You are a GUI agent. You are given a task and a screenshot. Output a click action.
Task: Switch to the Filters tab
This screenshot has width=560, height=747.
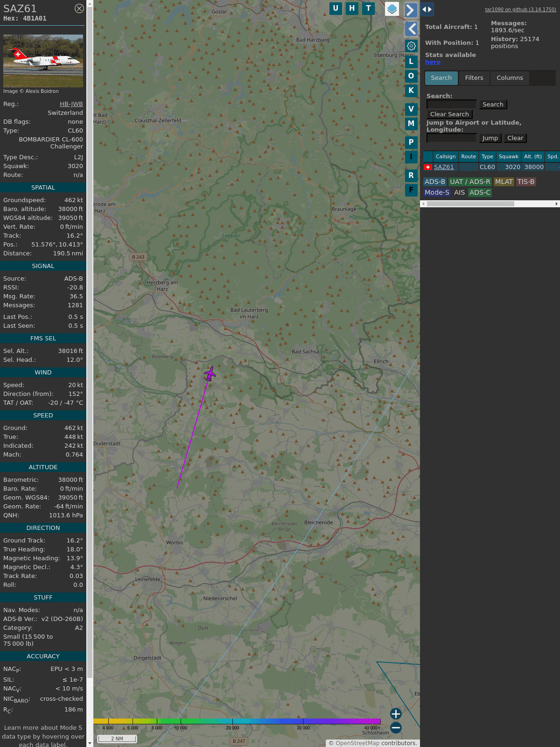[474, 78]
